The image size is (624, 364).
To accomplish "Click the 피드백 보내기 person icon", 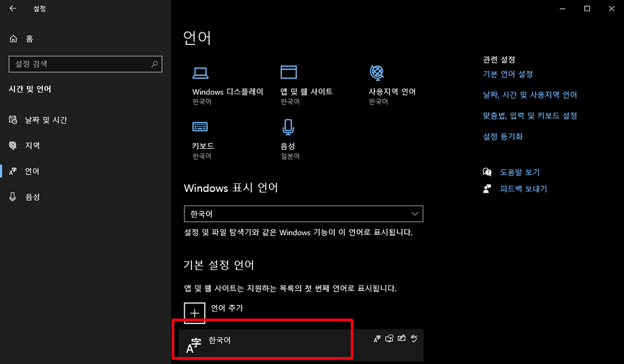I will 487,189.
